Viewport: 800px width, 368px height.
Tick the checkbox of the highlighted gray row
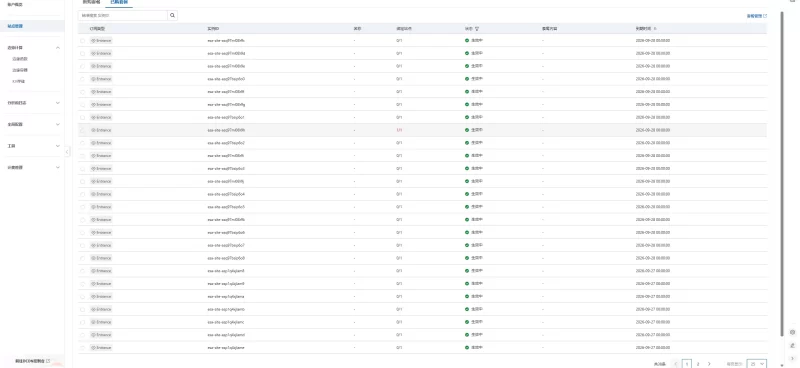pyautogui.click(x=83, y=130)
